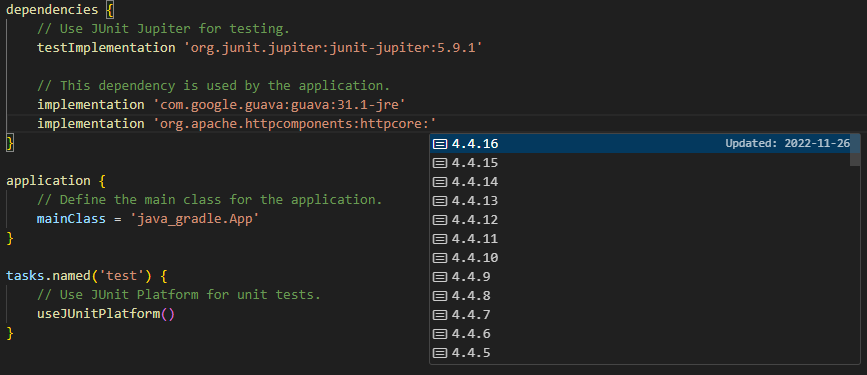This screenshot has height=375, width=867.
Task: Click the icon beside version 4.4.12
Action: 440,220
